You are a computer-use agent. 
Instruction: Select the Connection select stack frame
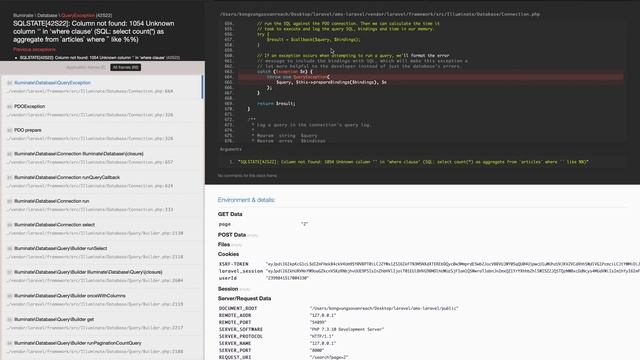[x=101, y=229]
